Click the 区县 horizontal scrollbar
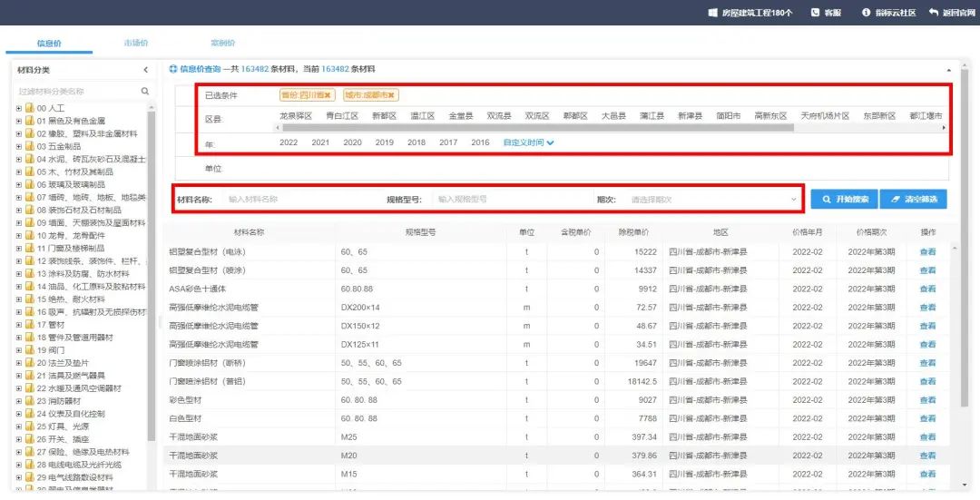This screenshot has width=980, height=500. point(544,128)
